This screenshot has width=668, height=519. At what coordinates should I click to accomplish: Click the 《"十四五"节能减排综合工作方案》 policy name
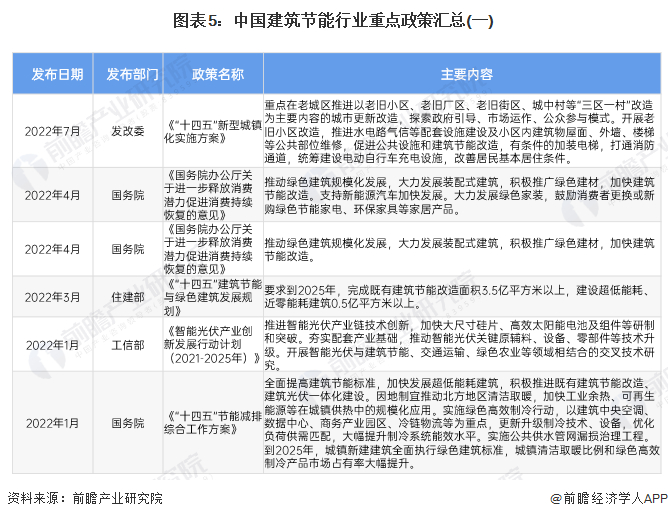click(x=213, y=423)
